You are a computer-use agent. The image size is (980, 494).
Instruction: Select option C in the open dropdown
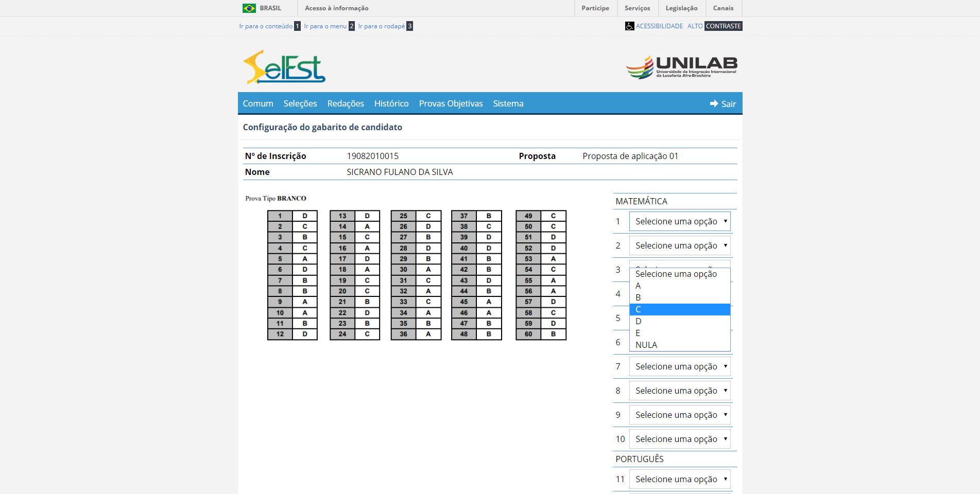click(x=679, y=309)
